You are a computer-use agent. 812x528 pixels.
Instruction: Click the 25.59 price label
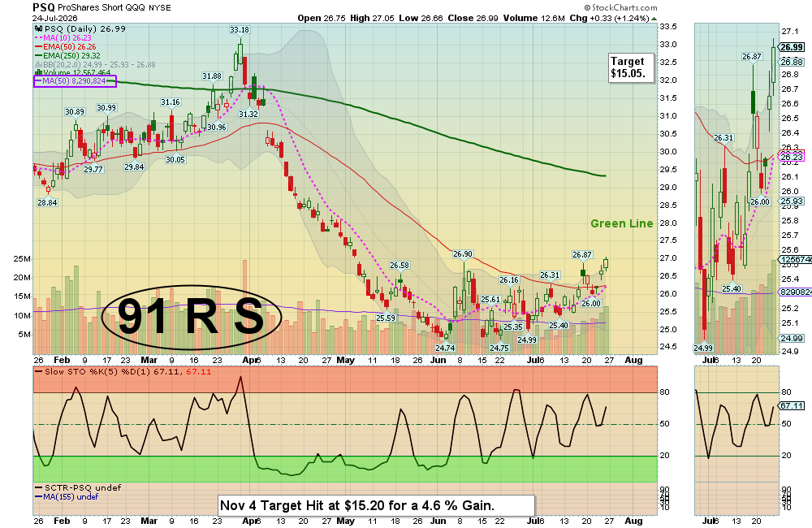click(x=385, y=318)
